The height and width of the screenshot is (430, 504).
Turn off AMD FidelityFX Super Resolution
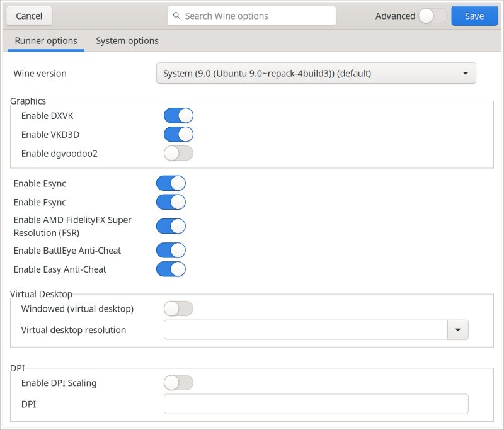click(171, 226)
